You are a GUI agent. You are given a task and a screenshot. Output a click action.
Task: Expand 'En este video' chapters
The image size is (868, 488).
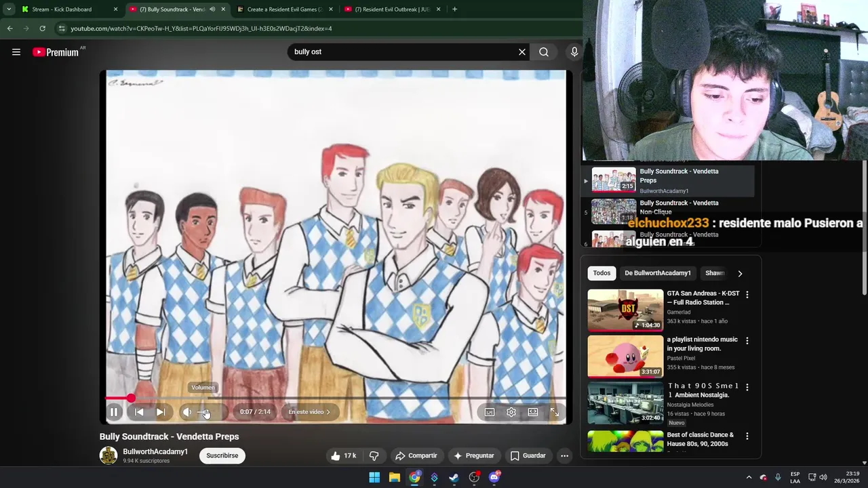309,412
